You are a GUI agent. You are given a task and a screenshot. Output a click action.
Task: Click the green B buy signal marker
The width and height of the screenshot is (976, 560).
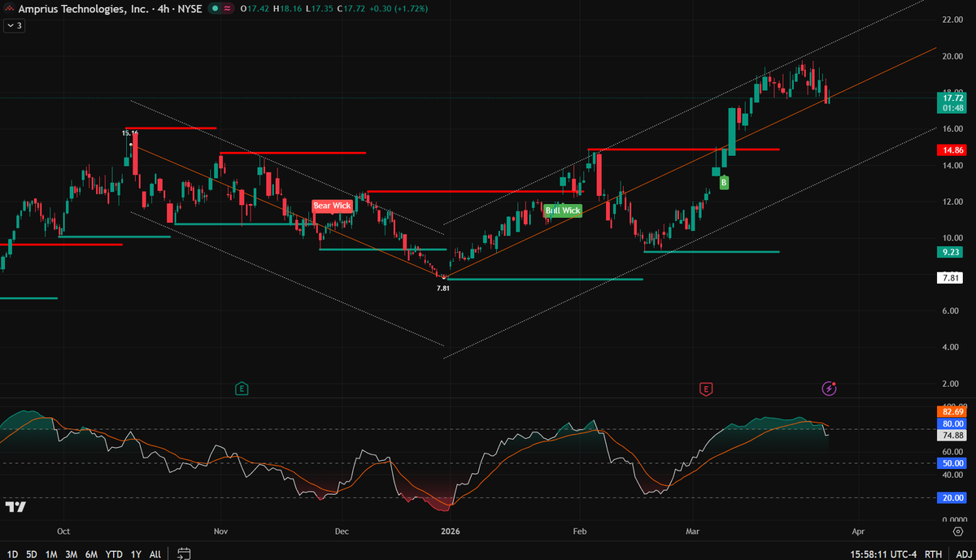[724, 183]
